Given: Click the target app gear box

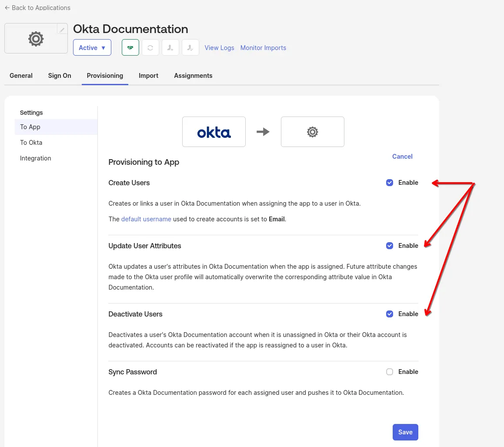Looking at the screenshot, I should 312,132.
